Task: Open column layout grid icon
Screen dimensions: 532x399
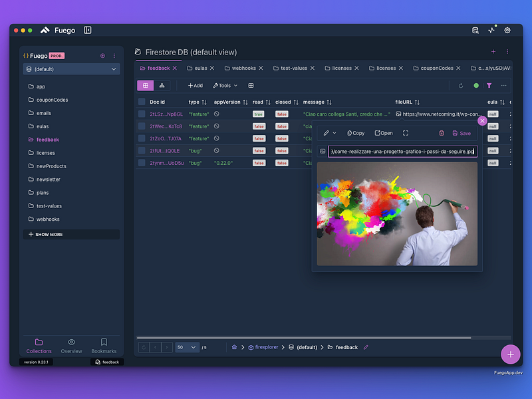Action: click(x=251, y=86)
